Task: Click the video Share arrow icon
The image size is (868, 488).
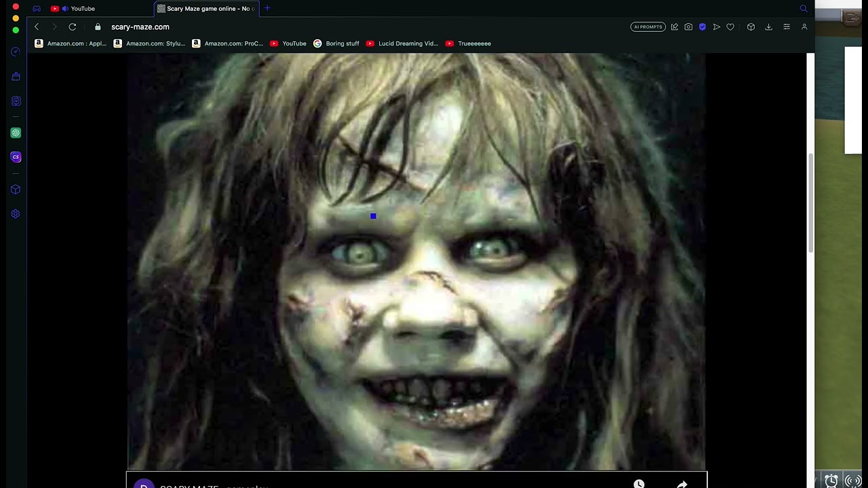Action: (682, 484)
